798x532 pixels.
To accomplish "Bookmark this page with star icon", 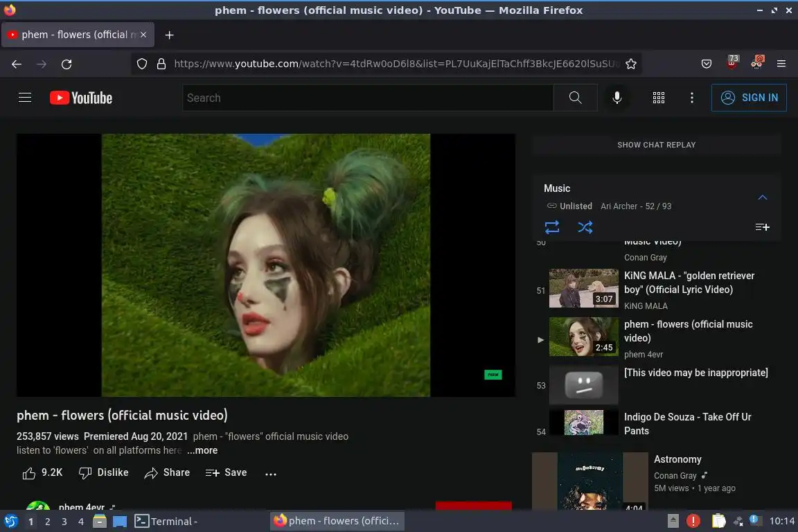I will [631, 64].
